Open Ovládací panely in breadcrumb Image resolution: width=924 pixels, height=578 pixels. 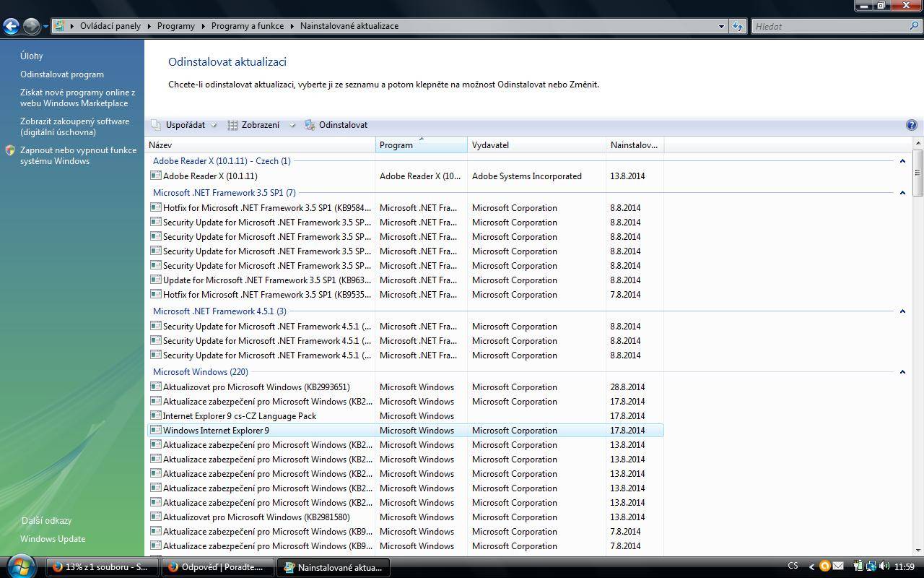pos(110,26)
